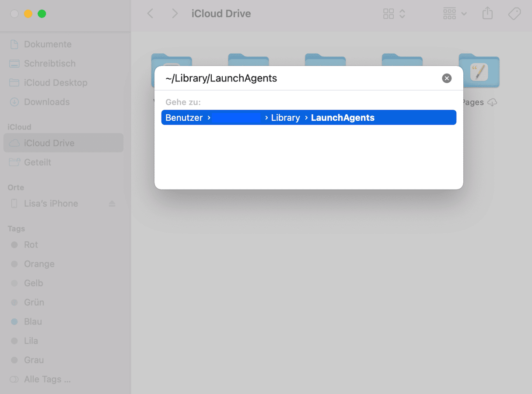Click the iCloud Desktop folder icon
This screenshot has height=394, width=532.
tap(14, 83)
